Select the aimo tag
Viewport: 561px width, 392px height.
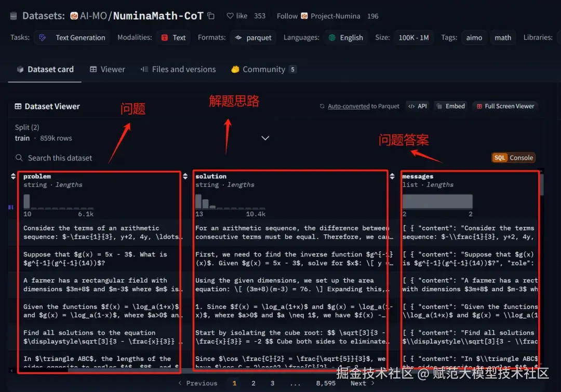coord(474,37)
